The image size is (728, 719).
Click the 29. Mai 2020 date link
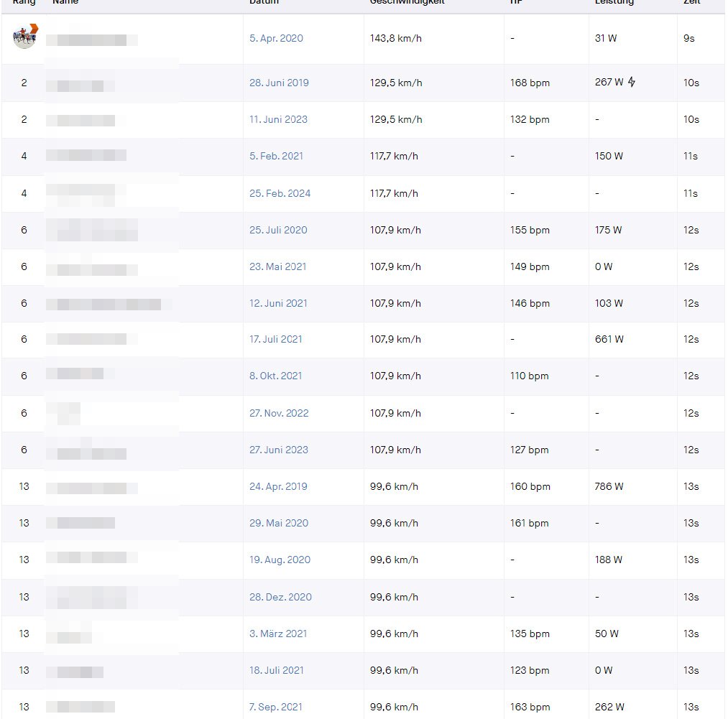coord(277,524)
